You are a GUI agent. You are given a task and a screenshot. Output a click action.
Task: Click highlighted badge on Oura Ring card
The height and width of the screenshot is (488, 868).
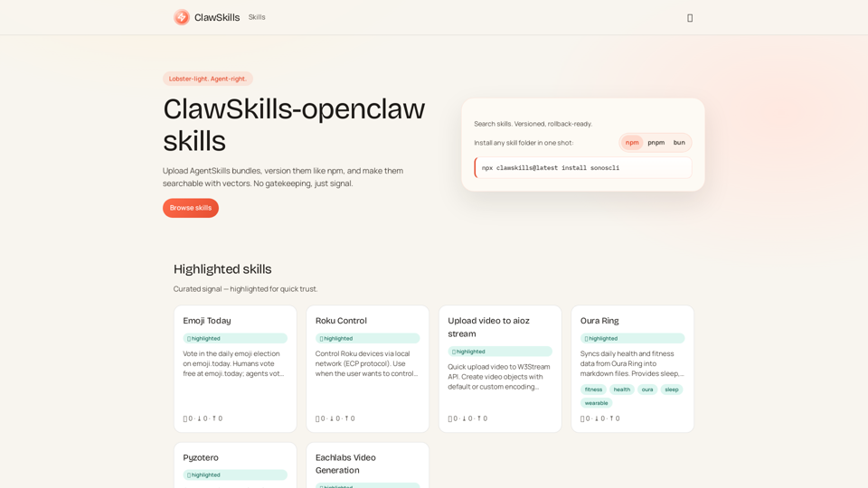632,338
